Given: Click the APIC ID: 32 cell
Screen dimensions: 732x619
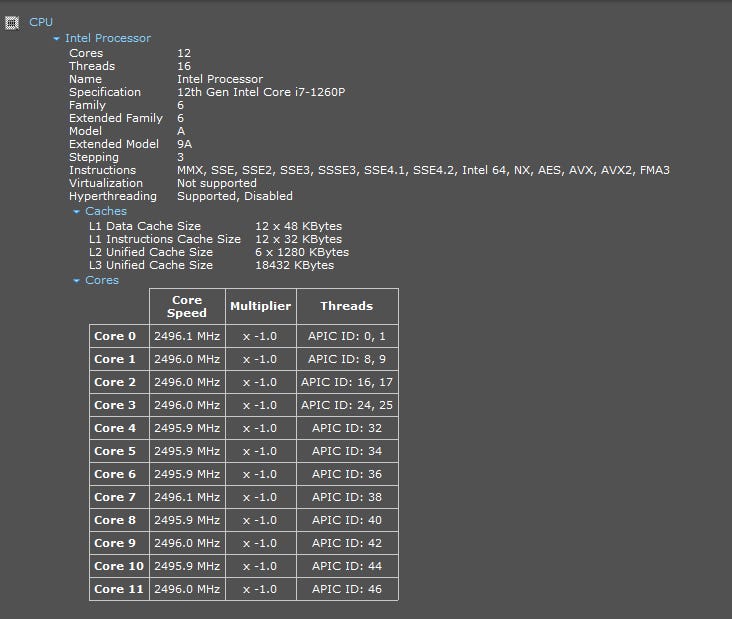Looking at the screenshot, I should coord(347,428).
